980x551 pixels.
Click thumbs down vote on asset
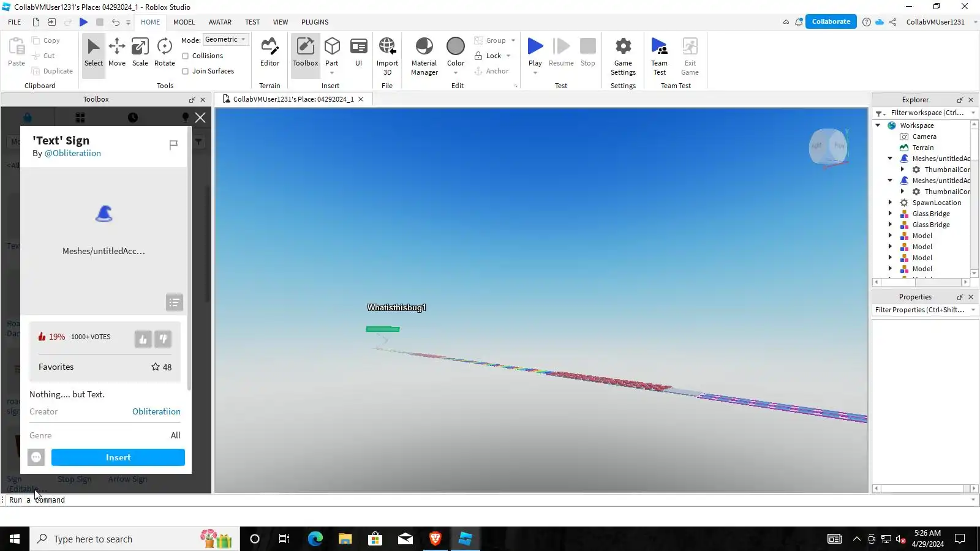pos(163,339)
